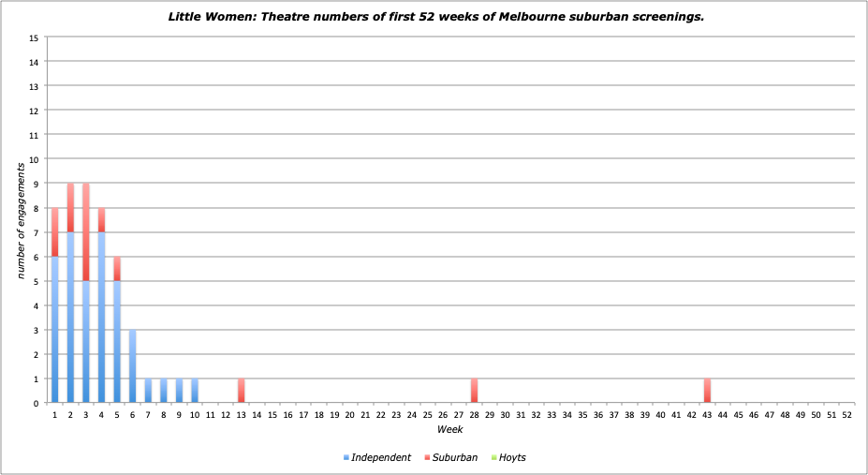The width and height of the screenshot is (868, 475).
Task: Click the blue Independent legend swatch
Action: (346, 458)
